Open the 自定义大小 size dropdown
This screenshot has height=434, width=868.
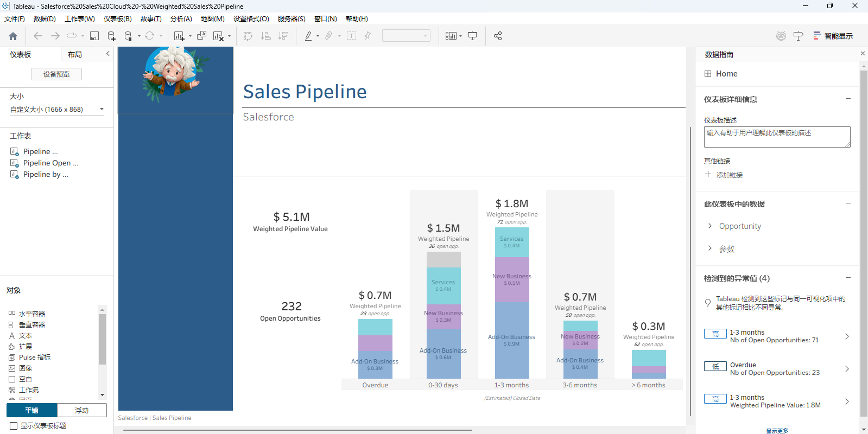[x=56, y=110]
